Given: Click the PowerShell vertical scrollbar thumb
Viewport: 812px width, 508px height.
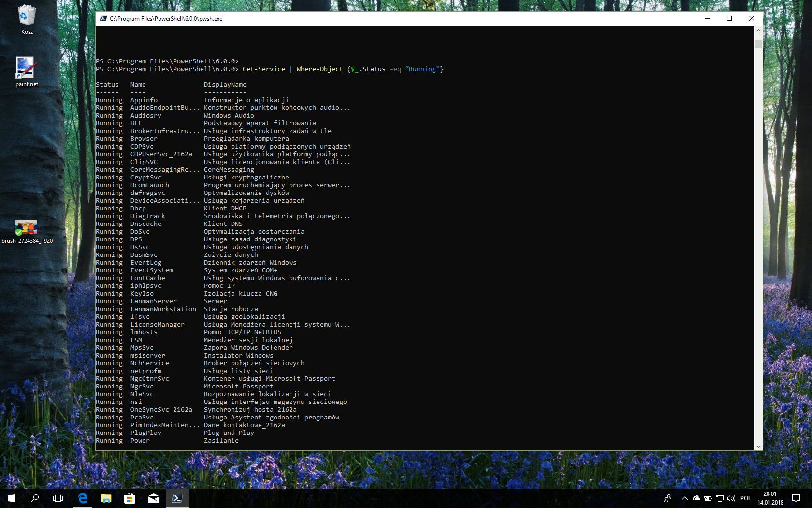Looking at the screenshot, I should (758, 44).
